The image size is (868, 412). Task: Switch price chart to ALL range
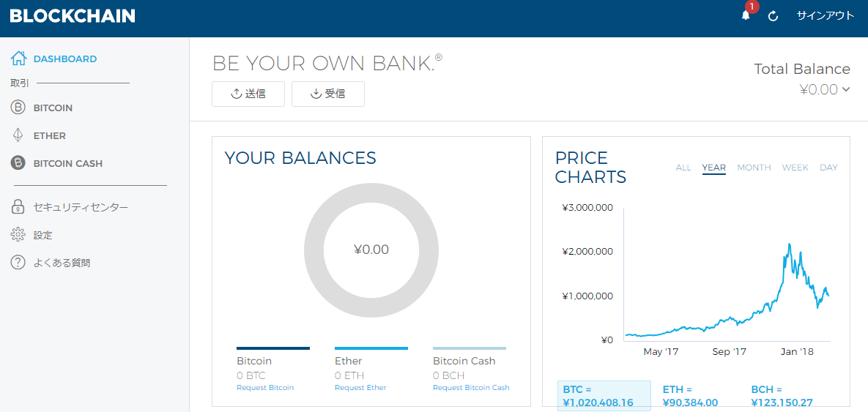pyautogui.click(x=683, y=168)
